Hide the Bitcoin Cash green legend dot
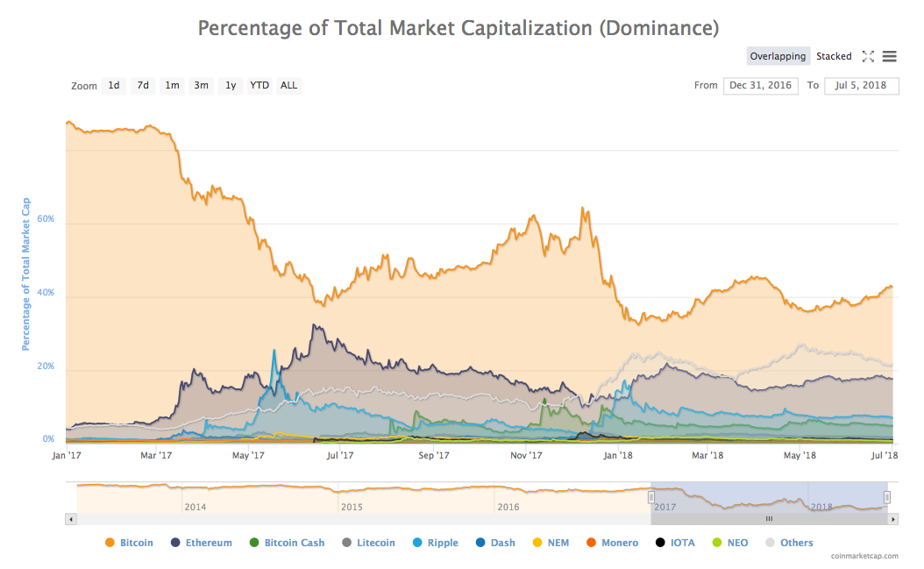 click(x=254, y=543)
